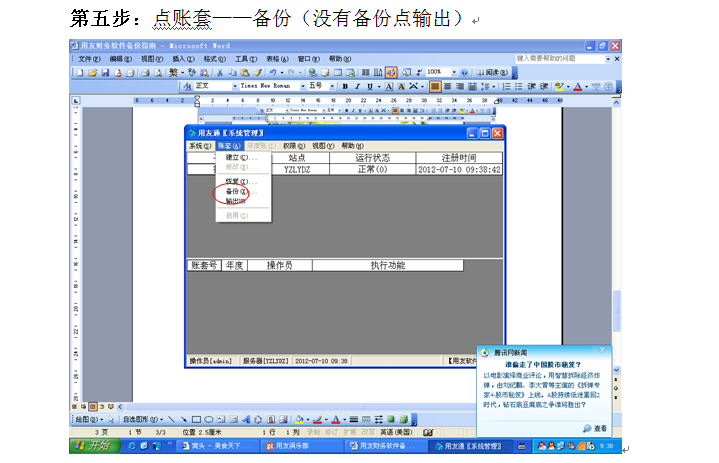Viewport: 719px width, 463px height.
Task: Click the fill color paint bucket
Action: [x=299, y=419]
